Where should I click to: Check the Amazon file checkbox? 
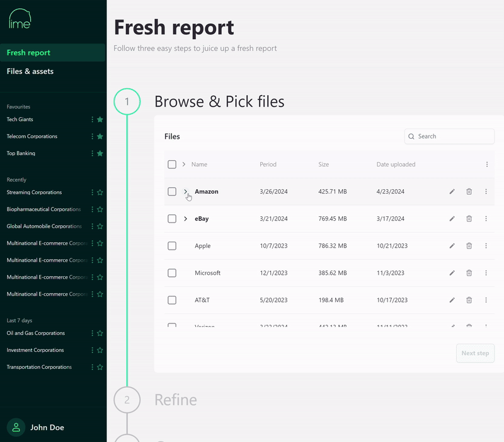(172, 192)
